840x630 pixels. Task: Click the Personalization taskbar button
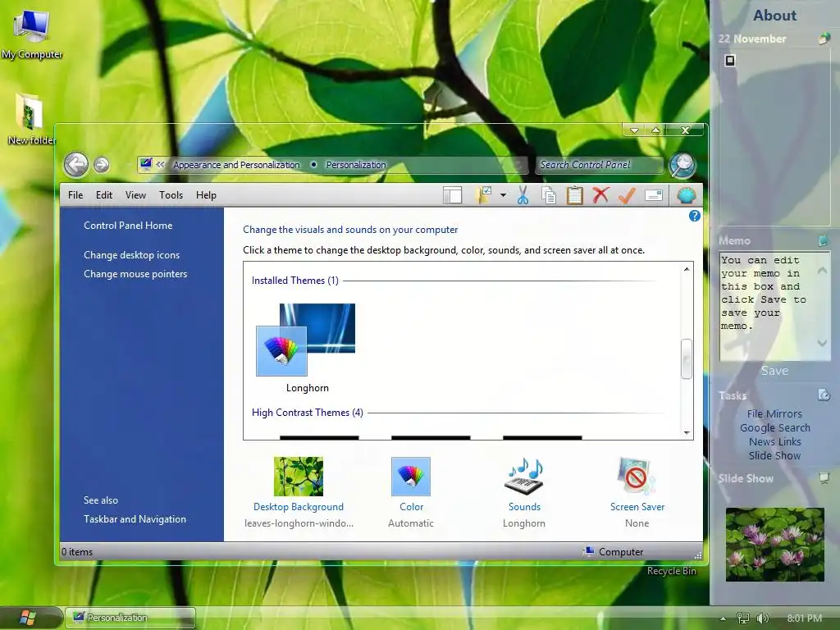pos(130,618)
